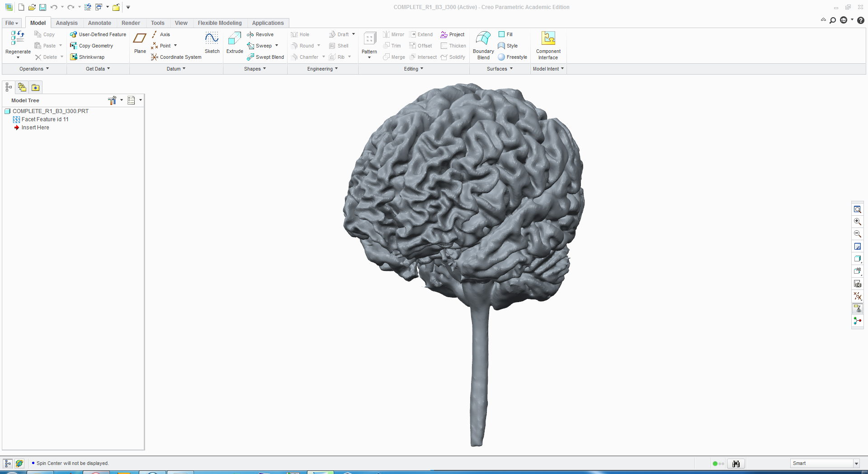Open the Flexible Modeling tab
Viewport: 868px width, 474px height.
[219, 23]
